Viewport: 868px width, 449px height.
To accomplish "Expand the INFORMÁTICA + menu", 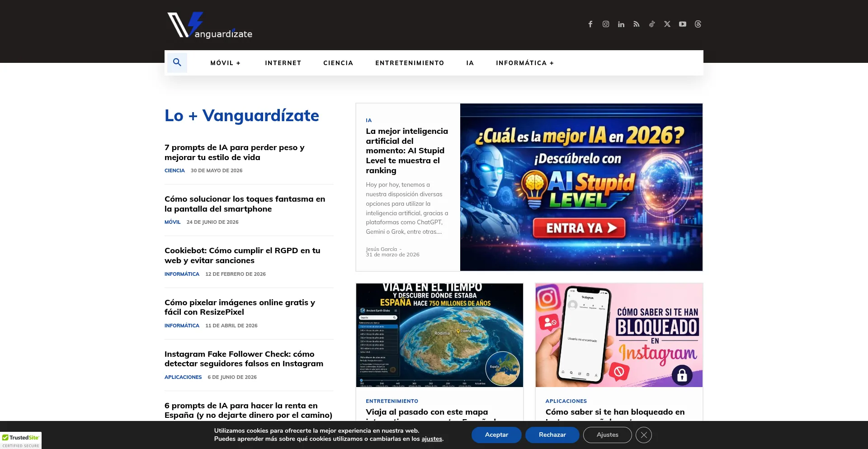I will (x=525, y=63).
